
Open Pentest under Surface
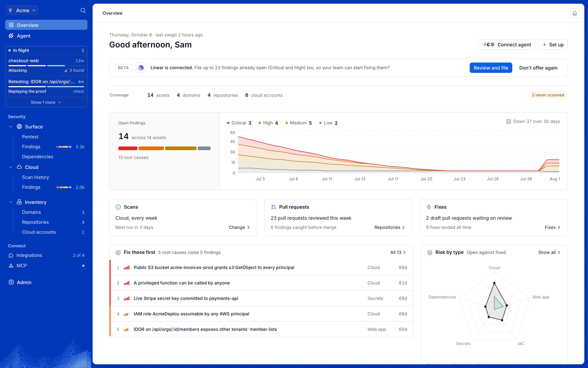click(30, 137)
